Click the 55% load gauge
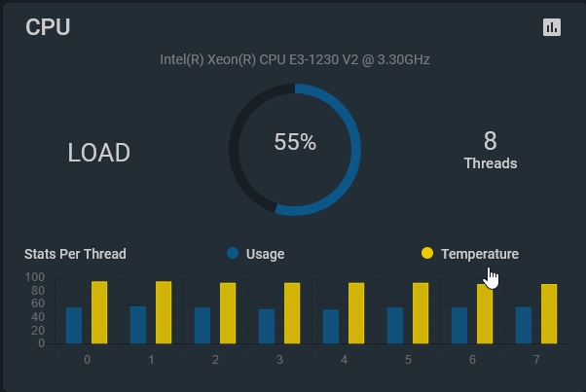This screenshot has width=586, height=392. [295, 150]
